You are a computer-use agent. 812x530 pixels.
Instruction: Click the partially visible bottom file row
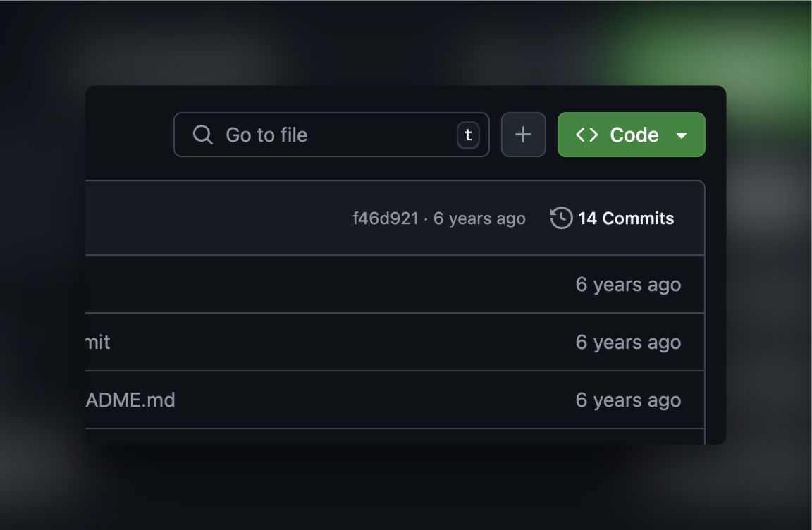coord(395,437)
